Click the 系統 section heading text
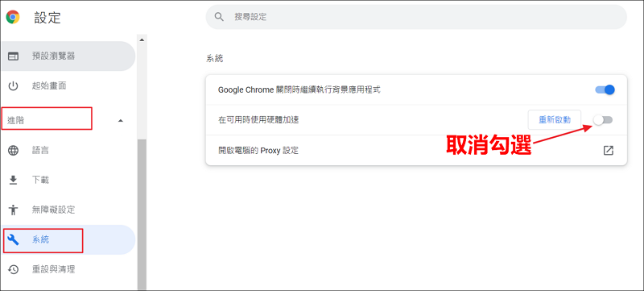Screen dimensions: 644x291 [214, 58]
